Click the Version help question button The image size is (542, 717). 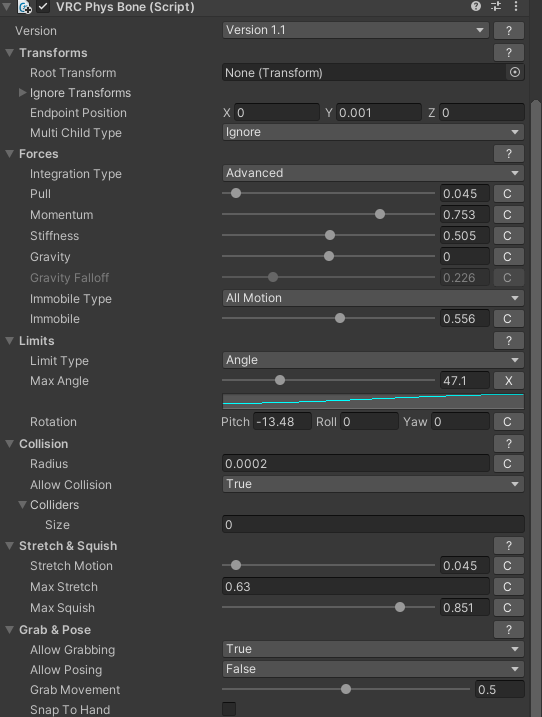tap(509, 31)
